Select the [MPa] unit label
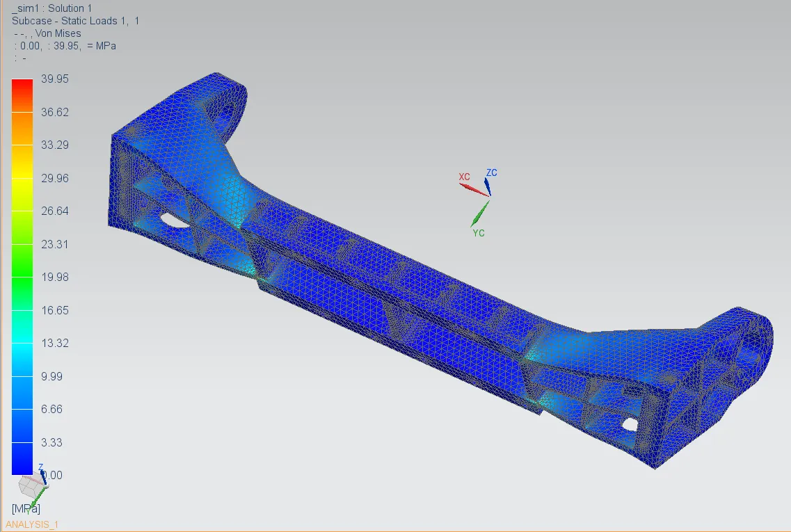Screen dimensions: 791x532 pos(26,508)
